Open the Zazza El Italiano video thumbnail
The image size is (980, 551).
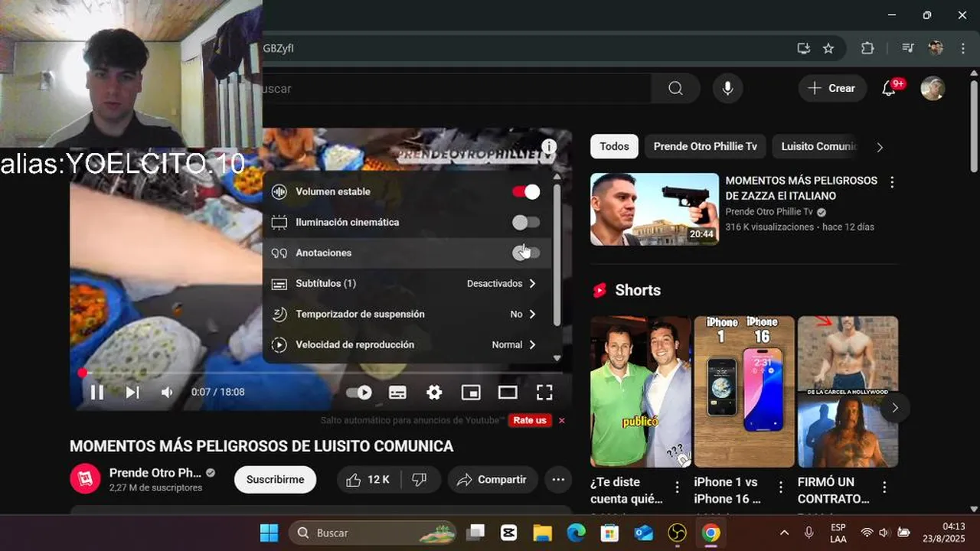pos(655,209)
